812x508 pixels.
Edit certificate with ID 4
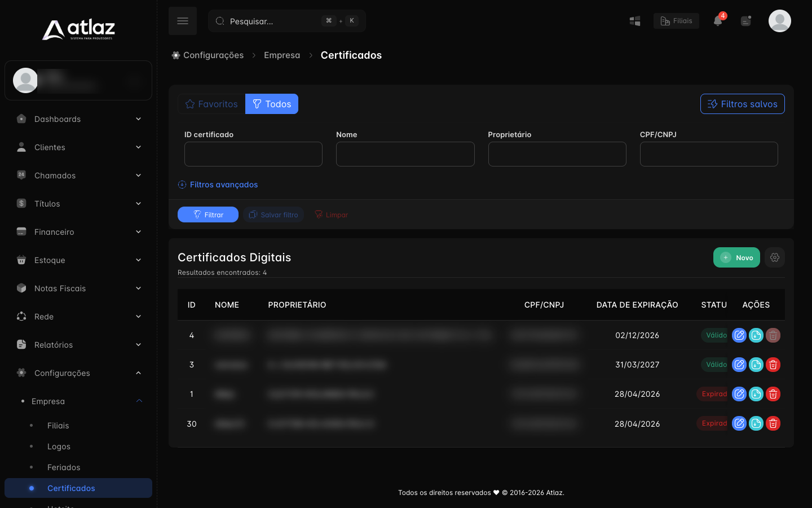click(739, 335)
